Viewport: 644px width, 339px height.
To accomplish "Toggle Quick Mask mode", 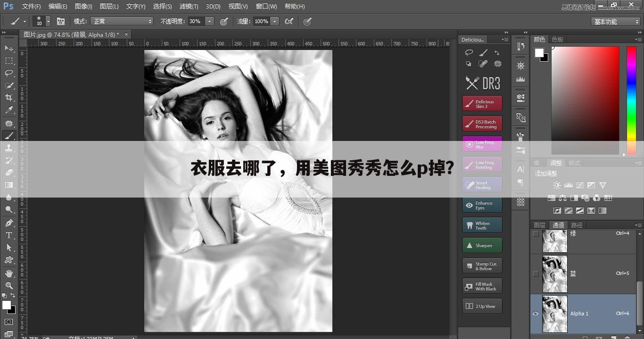I will tap(9, 322).
